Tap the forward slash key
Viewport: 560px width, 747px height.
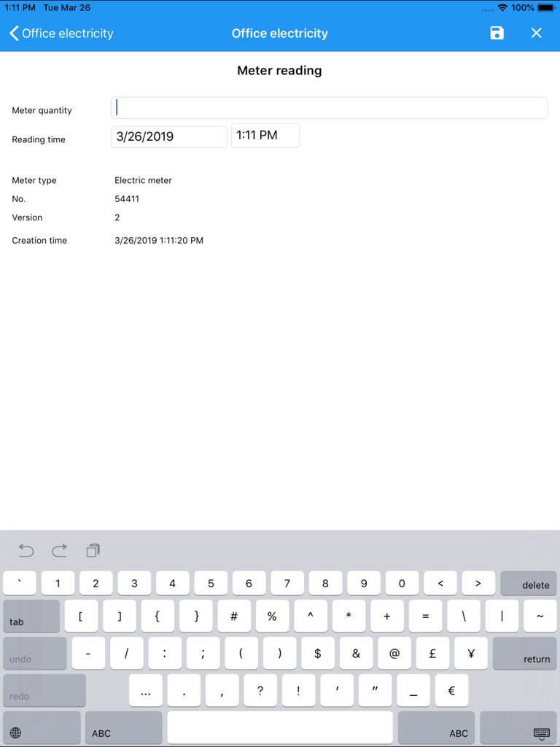126,653
